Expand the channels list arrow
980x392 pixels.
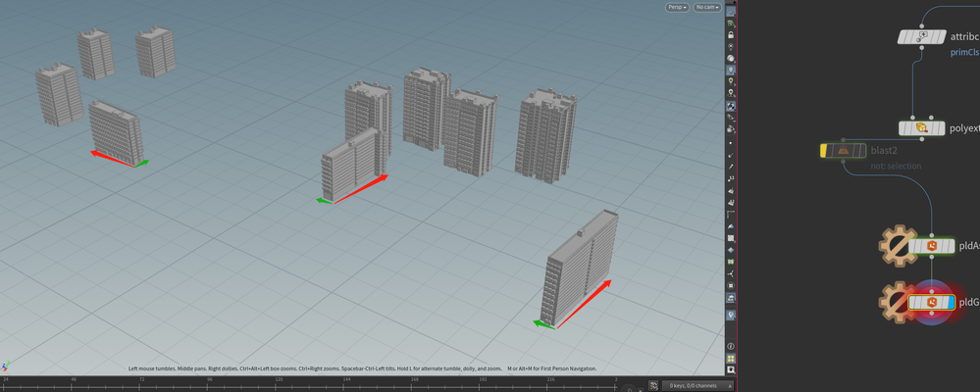(730, 386)
